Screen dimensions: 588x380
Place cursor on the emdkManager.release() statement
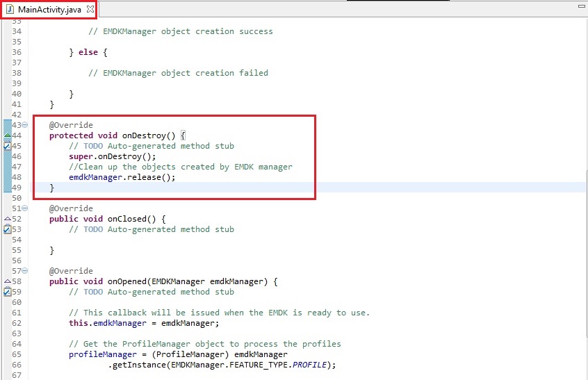(122, 177)
